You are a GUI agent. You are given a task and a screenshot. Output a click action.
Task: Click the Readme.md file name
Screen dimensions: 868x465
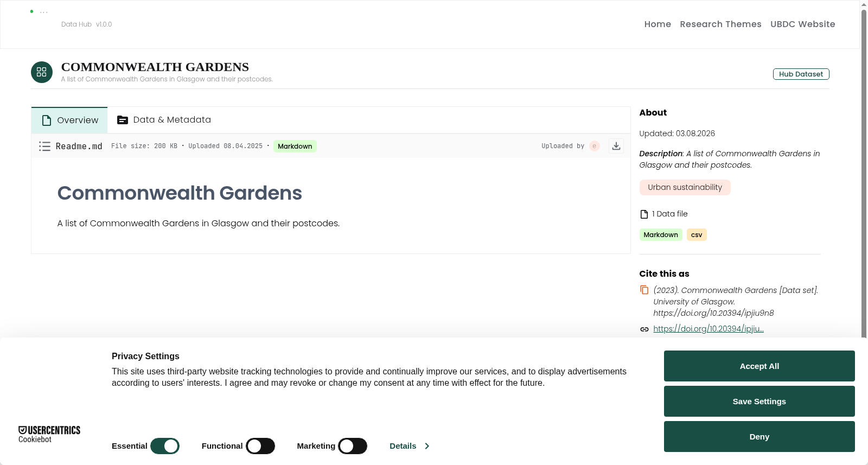[79, 146]
